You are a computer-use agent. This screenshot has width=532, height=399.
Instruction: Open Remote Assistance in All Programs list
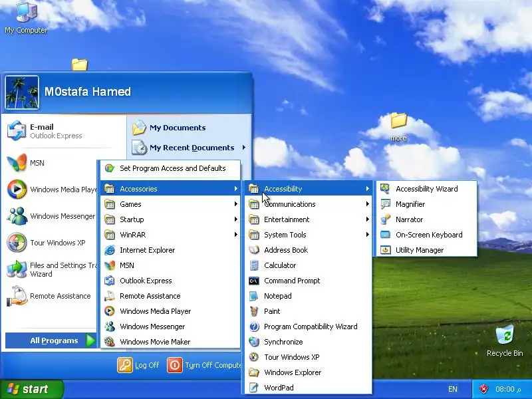click(x=170, y=296)
